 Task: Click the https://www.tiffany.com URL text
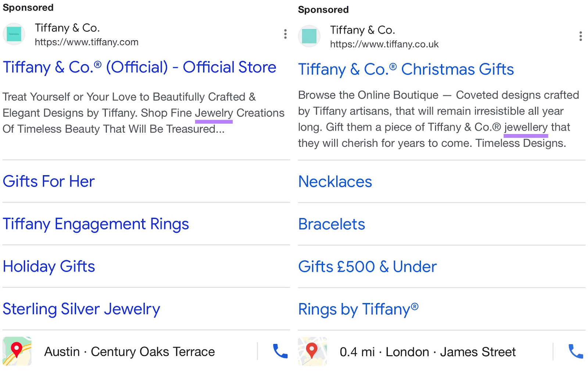point(87,42)
